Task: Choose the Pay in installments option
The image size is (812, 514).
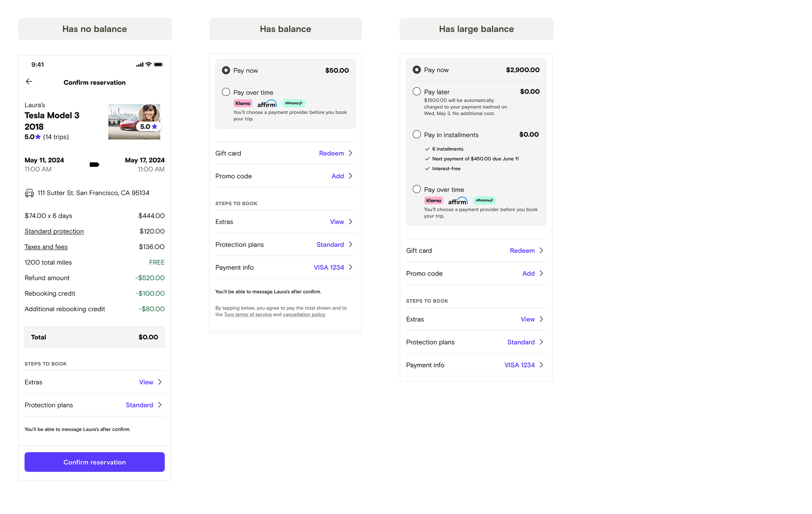Action: pyautogui.click(x=417, y=135)
